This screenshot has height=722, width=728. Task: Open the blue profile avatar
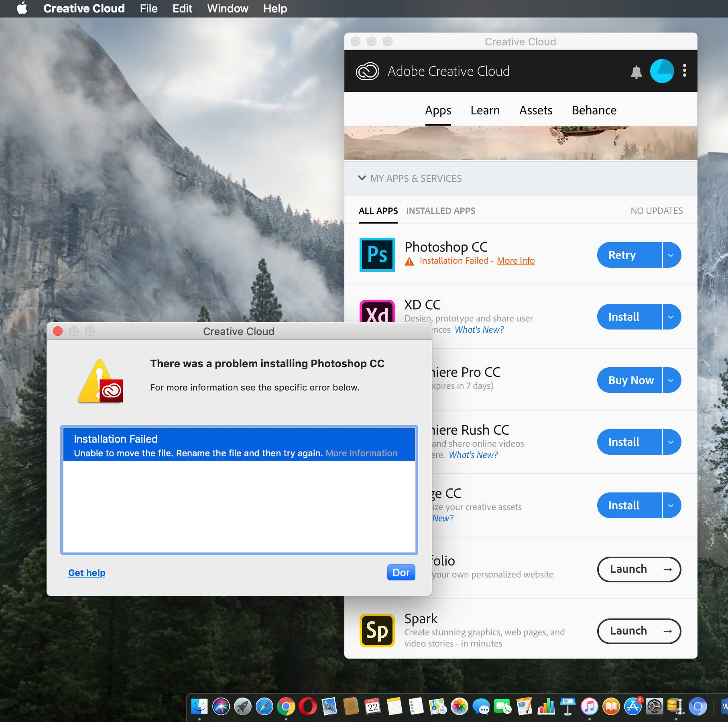pos(662,71)
